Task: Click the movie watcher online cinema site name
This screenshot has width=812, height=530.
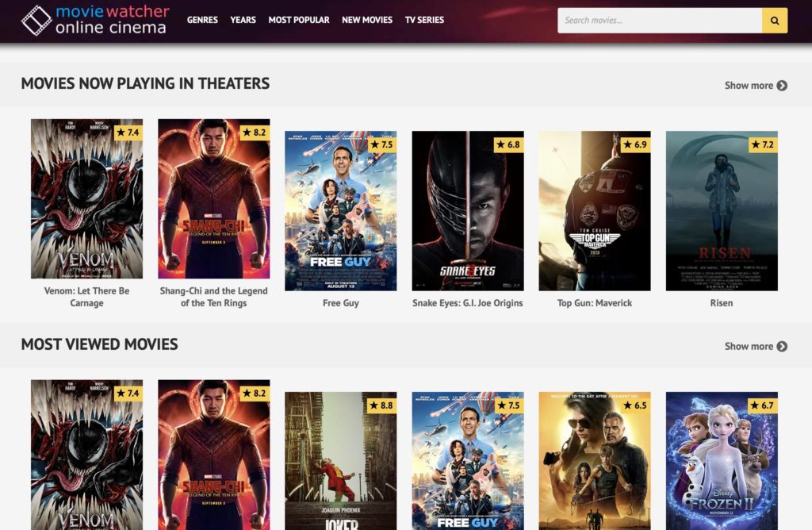Action: click(x=113, y=20)
